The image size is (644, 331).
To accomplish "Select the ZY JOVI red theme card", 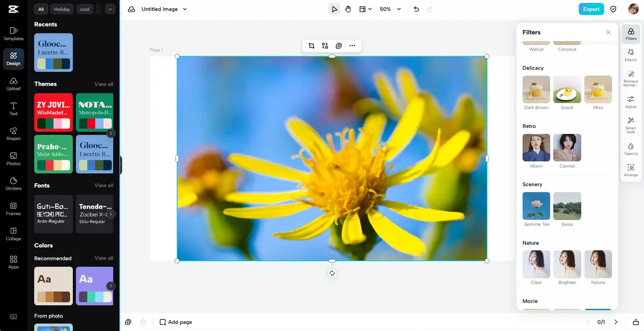I will tap(54, 112).
